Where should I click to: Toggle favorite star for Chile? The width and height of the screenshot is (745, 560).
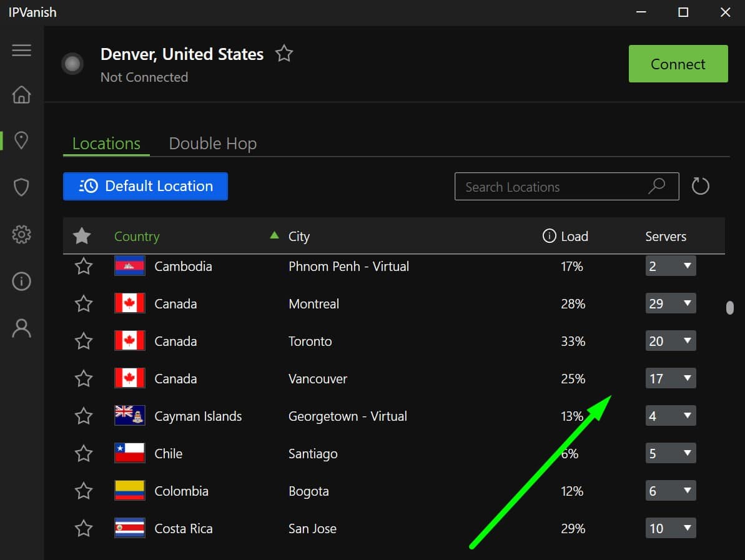[84, 454]
